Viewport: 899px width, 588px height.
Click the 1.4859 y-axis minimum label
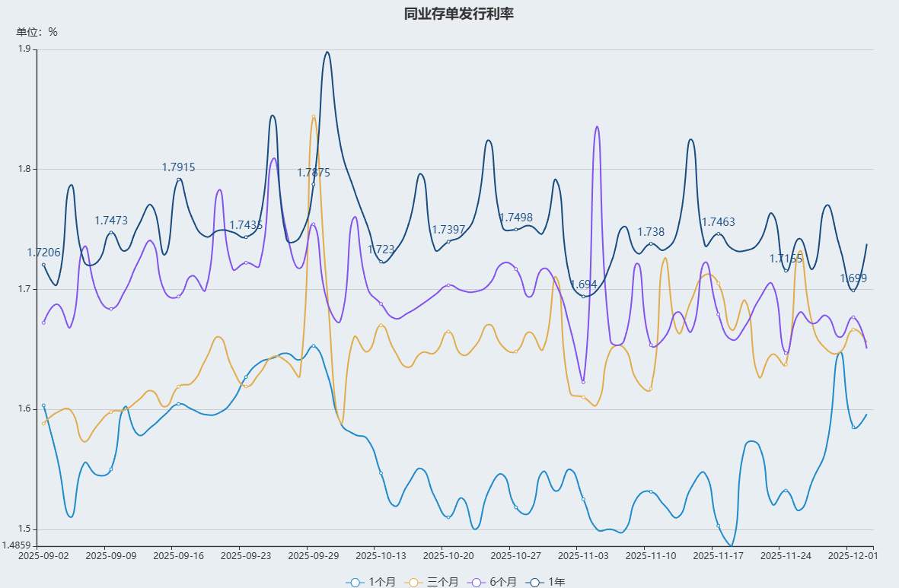pos(17,545)
